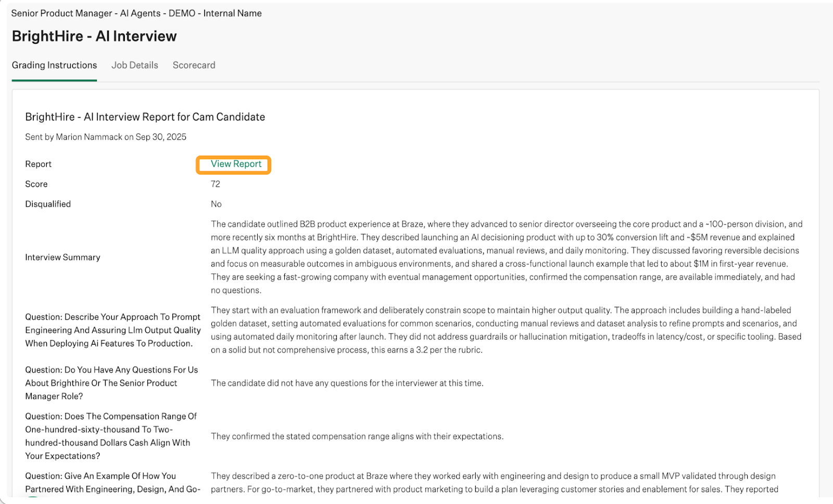This screenshot has height=504, width=833.
Task: Click the prompt engineering question label
Action: click(112, 330)
